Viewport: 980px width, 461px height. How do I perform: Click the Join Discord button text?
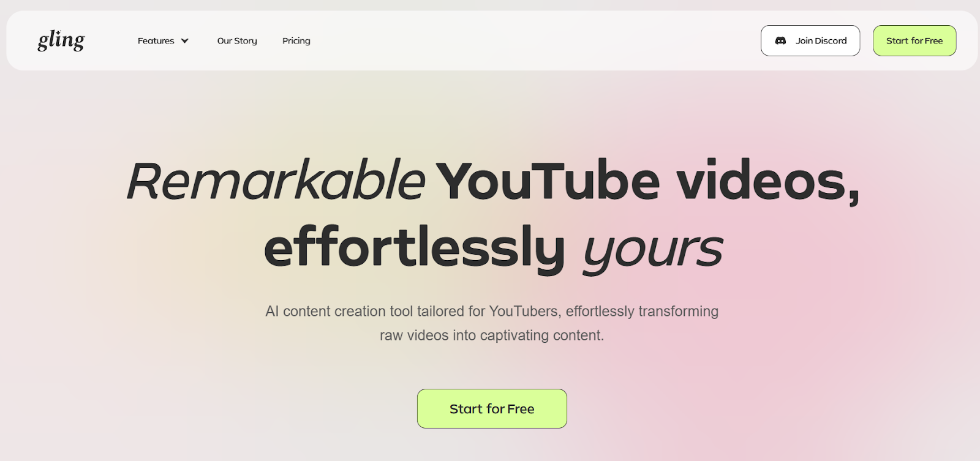pos(821,41)
